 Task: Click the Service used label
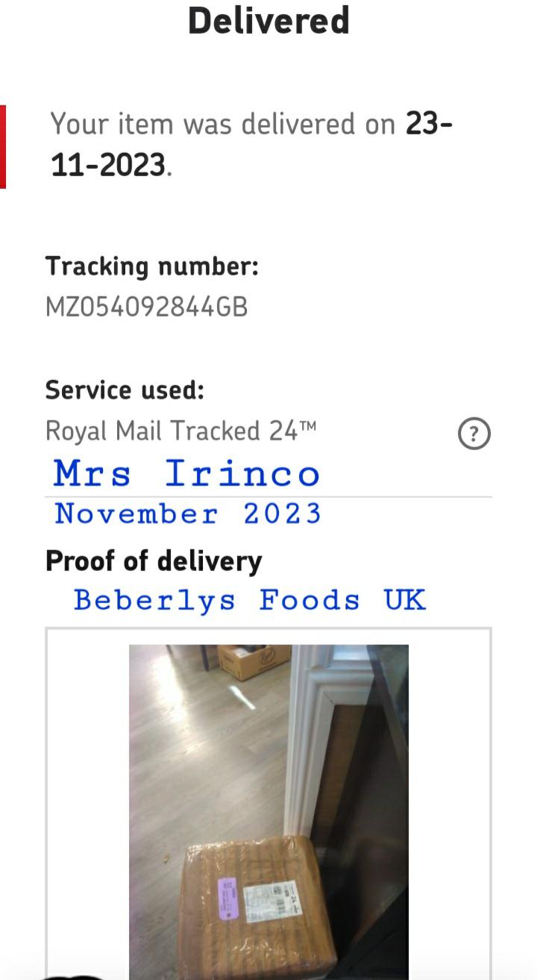125,390
